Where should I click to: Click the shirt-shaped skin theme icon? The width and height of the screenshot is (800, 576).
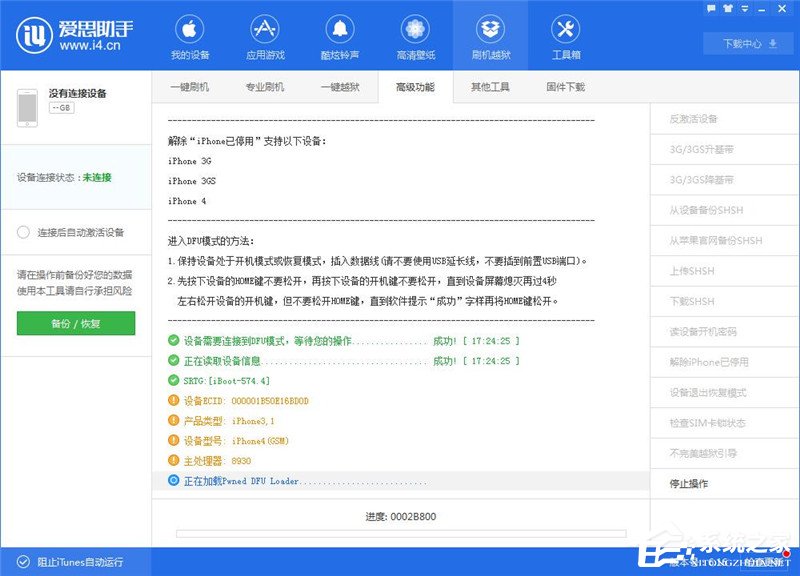click(728, 8)
